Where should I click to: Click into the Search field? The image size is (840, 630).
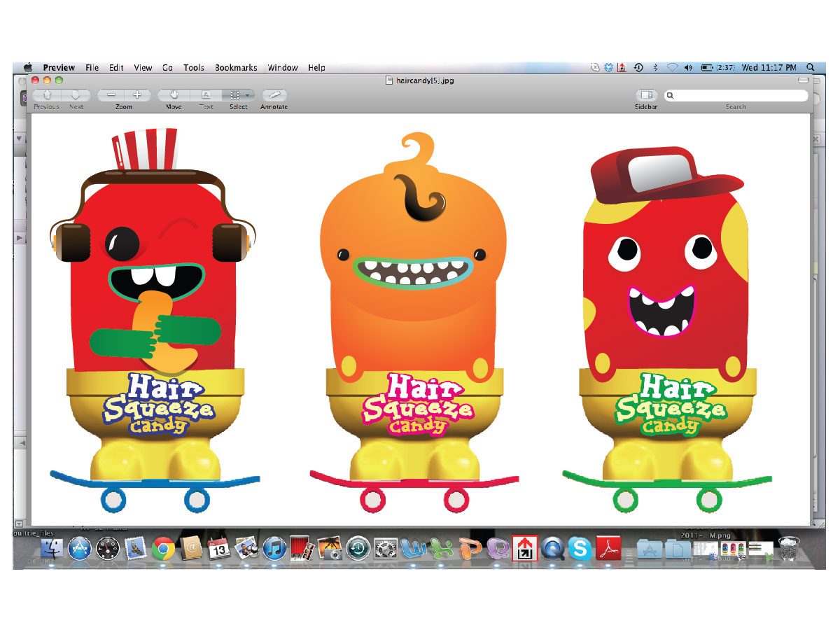tap(736, 95)
